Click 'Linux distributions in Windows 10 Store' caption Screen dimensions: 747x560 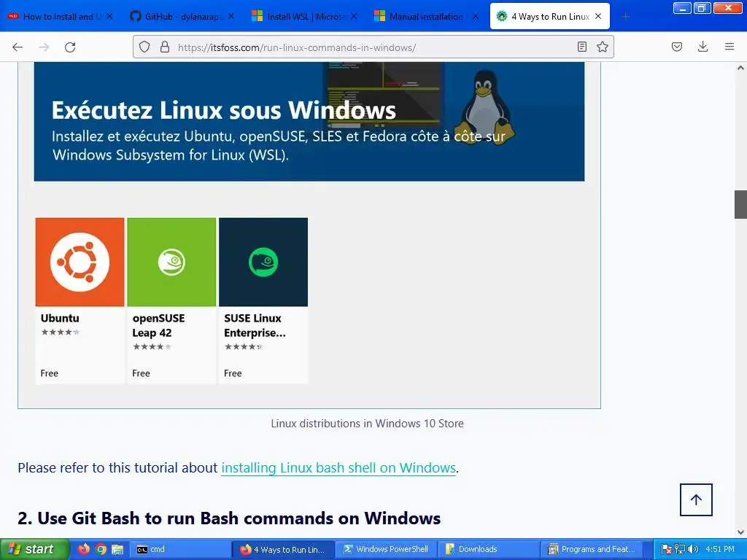point(368,424)
